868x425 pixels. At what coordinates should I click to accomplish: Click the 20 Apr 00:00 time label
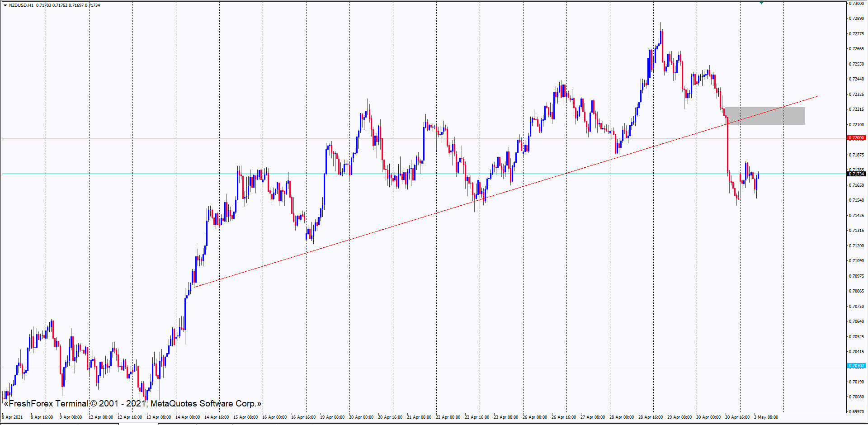(x=361, y=417)
